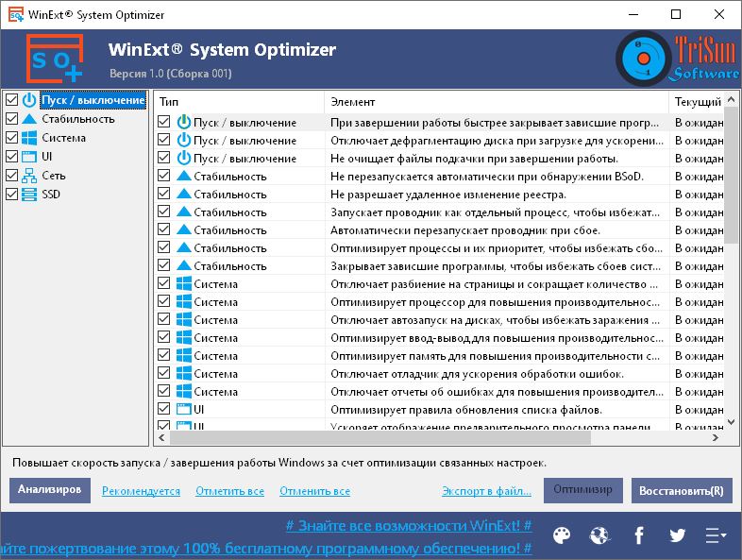Click the triangle icon beside Стабильность in sidebar
The width and height of the screenshot is (742, 560).
tap(29, 119)
